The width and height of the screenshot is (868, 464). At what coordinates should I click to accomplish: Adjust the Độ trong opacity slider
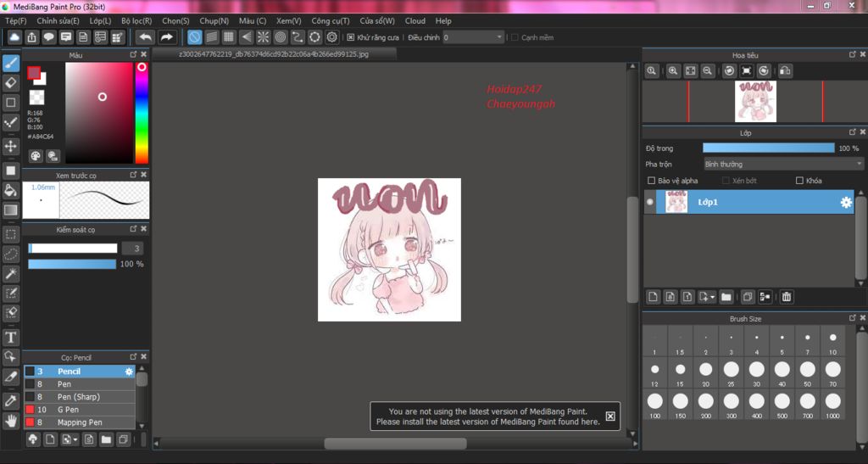click(x=768, y=148)
